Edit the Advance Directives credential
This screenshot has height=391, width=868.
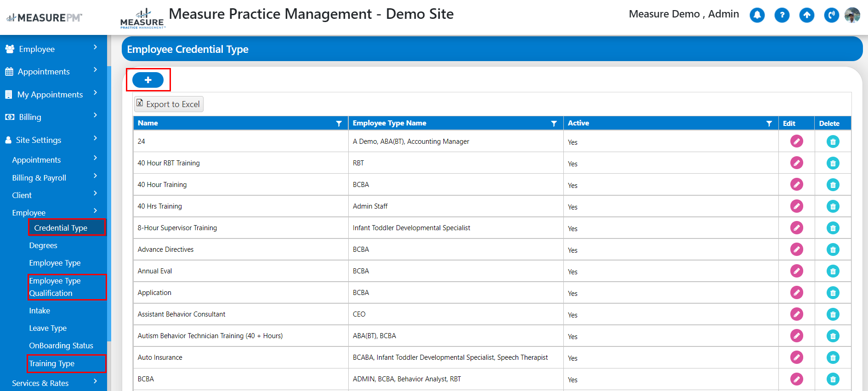[796, 249]
